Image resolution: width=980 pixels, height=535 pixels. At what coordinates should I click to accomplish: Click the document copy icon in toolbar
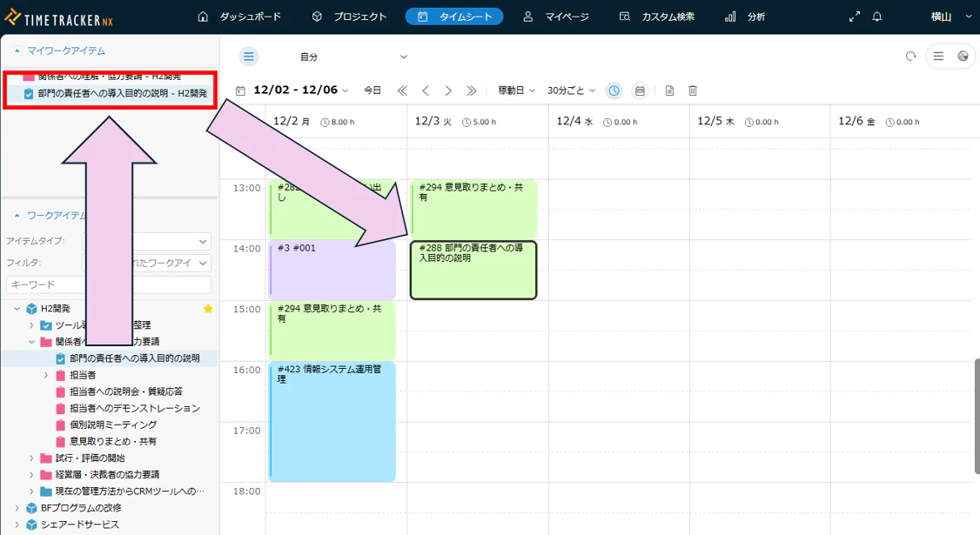pos(669,90)
